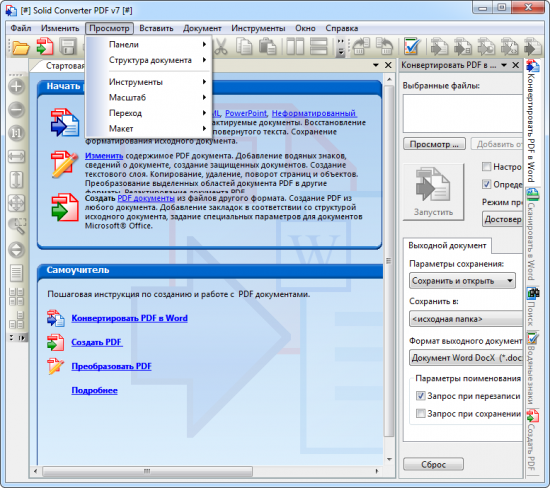Select the Fit Height vertical arrows icon
Screen dimensions: 550x488
click(16, 180)
